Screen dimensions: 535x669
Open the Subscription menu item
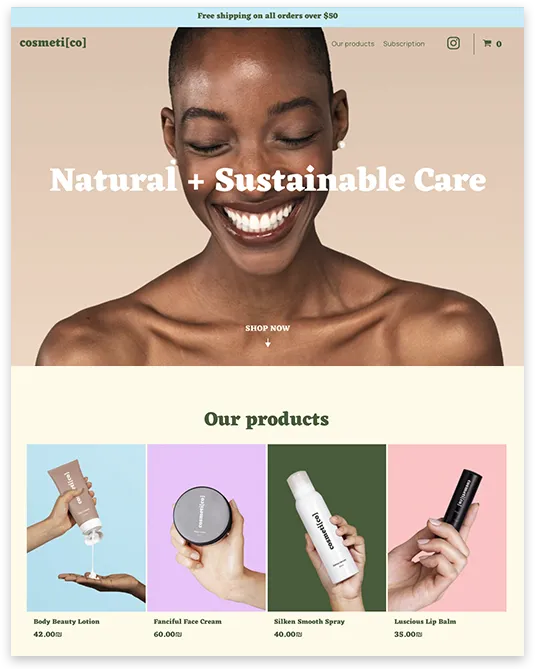tap(404, 44)
